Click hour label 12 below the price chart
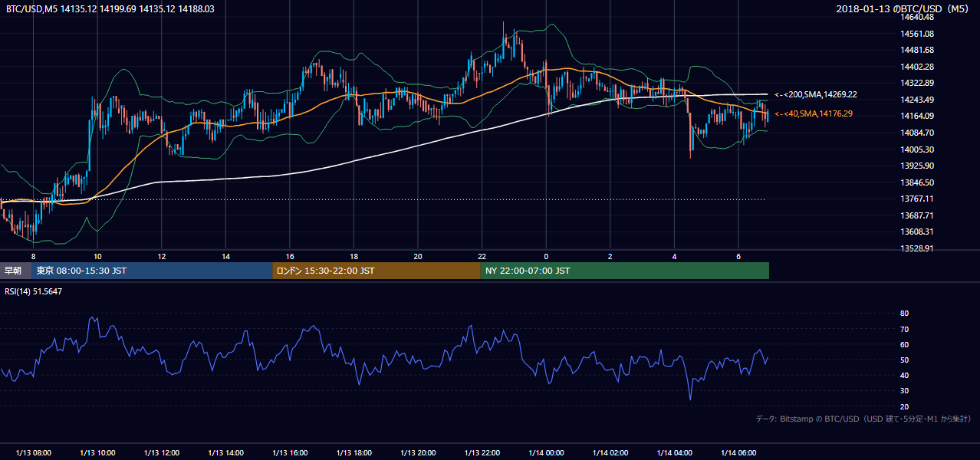Image resolution: width=980 pixels, height=460 pixels. [x=162, y=255]
